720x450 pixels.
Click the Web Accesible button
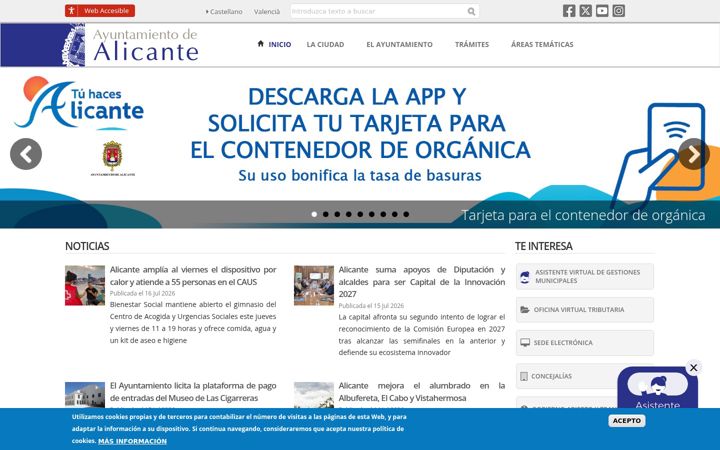[100, 11]
